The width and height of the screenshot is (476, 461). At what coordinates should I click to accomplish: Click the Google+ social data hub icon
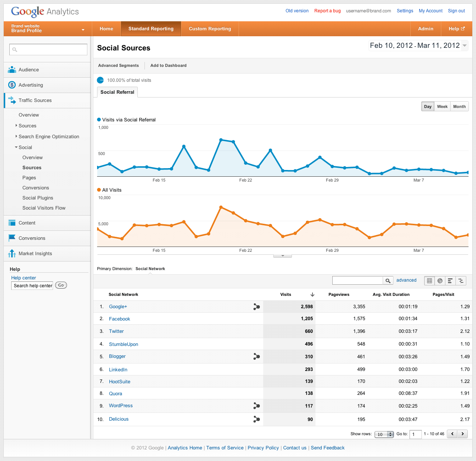(x=256, y=307)
